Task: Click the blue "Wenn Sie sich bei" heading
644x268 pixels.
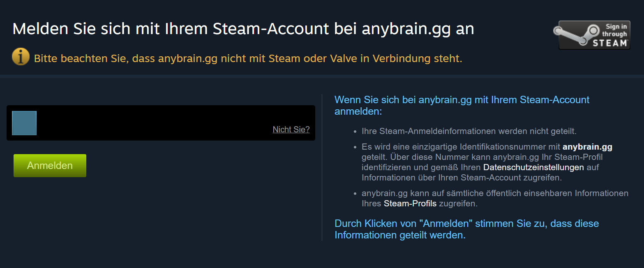Action: [x=462, y=105]
